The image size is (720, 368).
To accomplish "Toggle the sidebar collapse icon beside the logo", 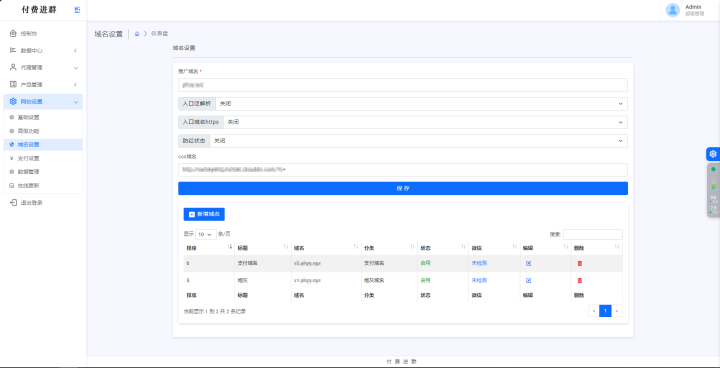I will point(77,10).
